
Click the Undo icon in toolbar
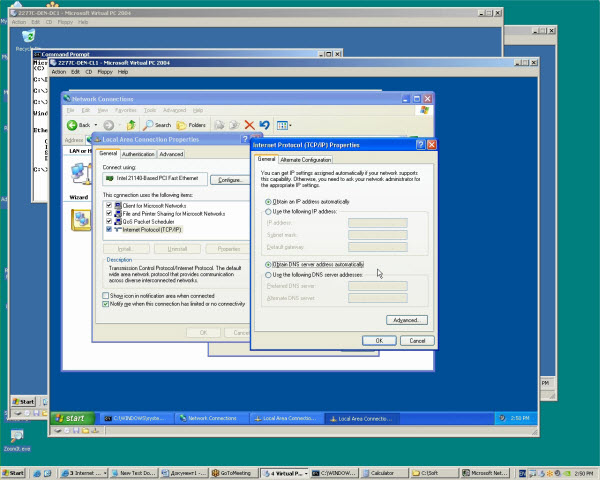[264, 125]
